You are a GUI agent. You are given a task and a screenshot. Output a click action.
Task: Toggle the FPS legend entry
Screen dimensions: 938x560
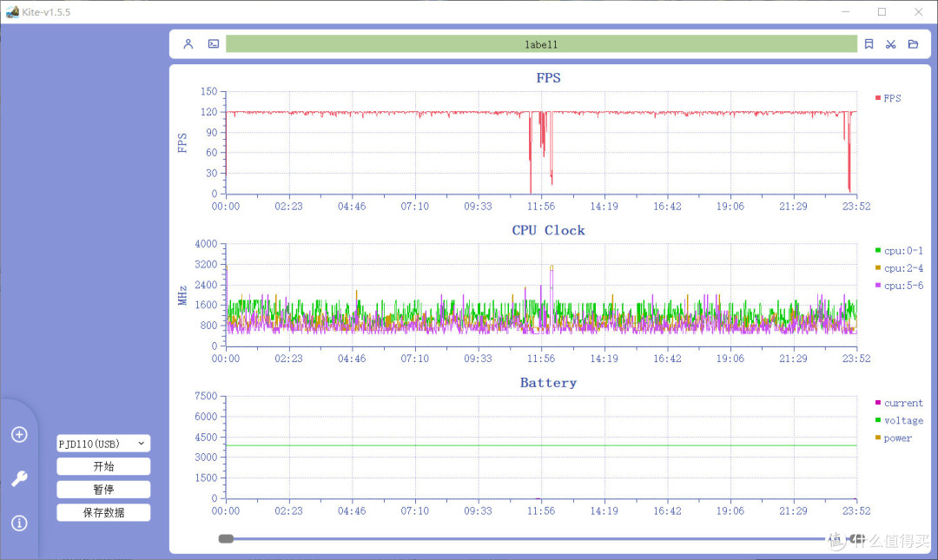888,98
